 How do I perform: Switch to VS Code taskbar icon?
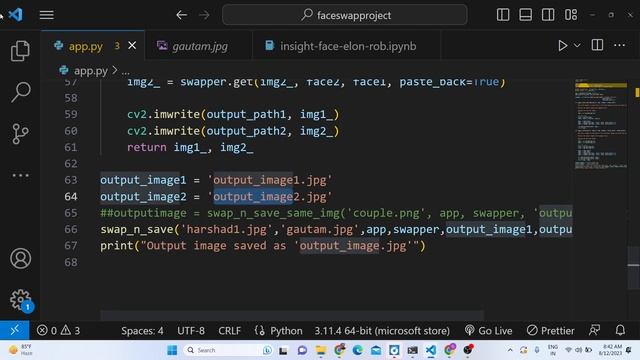[x=431, y=350]
